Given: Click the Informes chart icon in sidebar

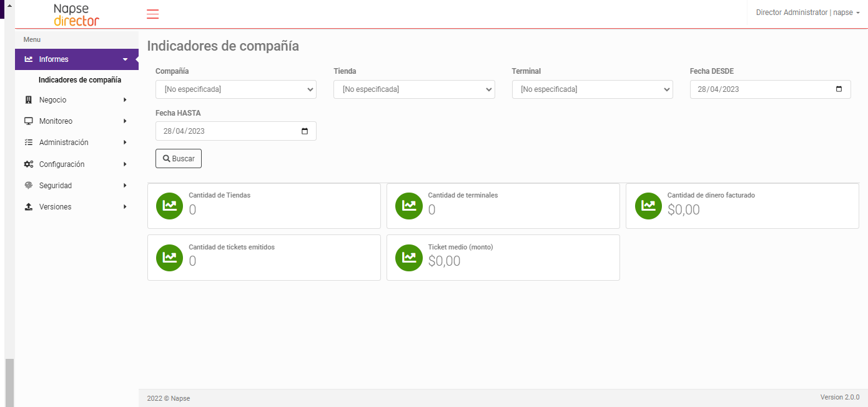Looking at the screenshot, I should [x=28, y=59].
